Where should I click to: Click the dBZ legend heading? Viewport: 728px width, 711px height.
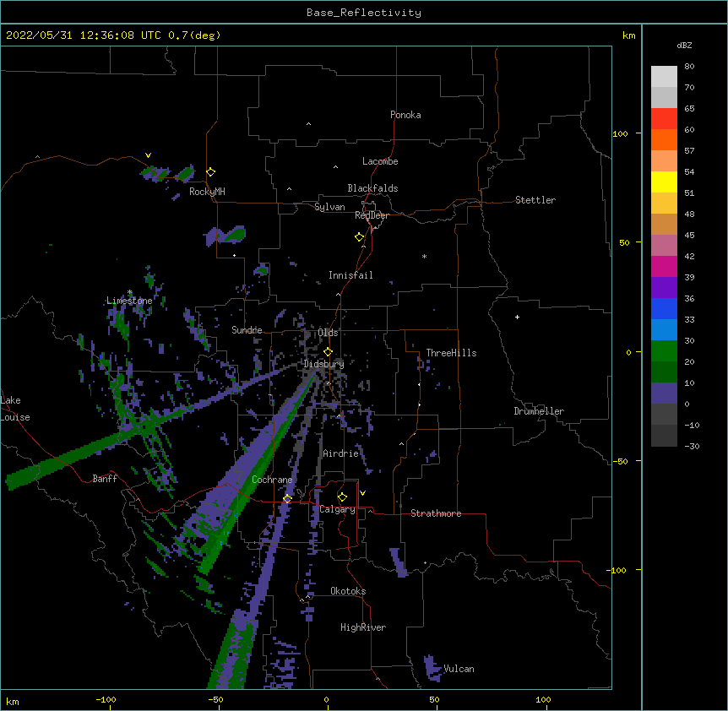click(684, 45)
